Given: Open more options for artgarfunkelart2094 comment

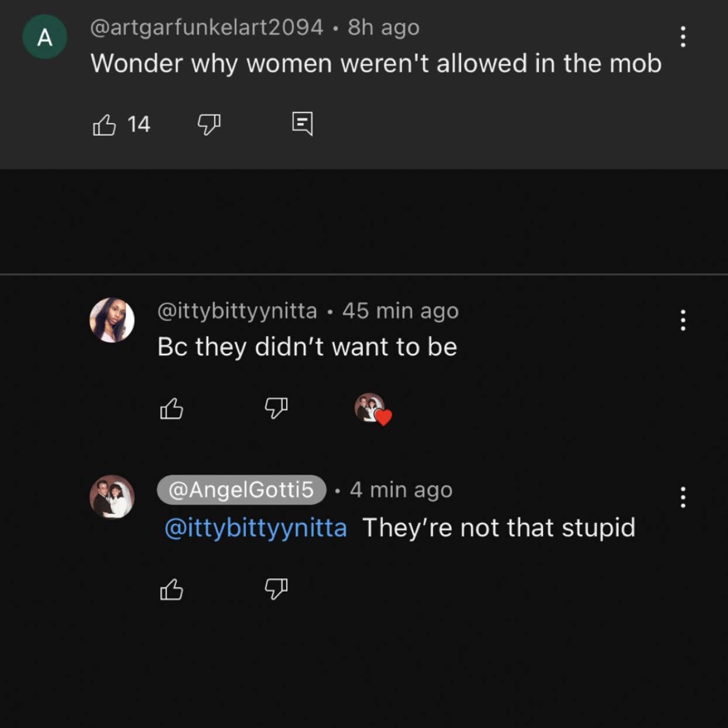Looking at the screenshot, I should click(x=682, y=37).
